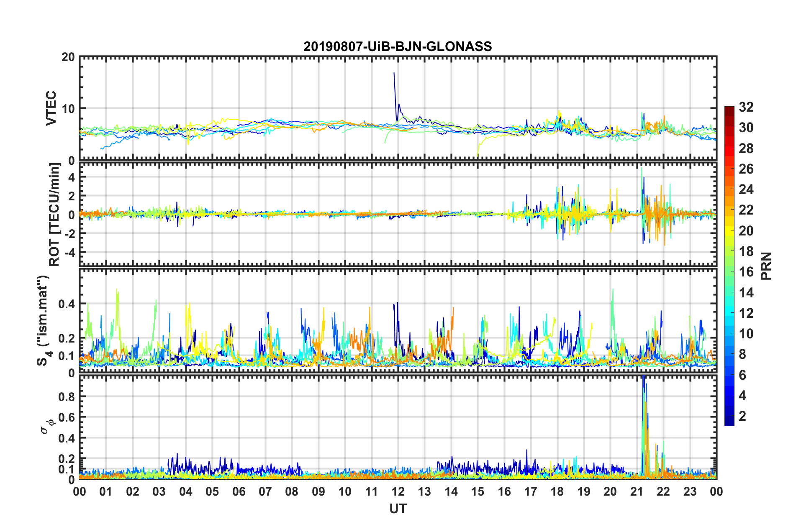Click the -4 tick label on ROT axis
Screen dimensions: 796x532
70,252
